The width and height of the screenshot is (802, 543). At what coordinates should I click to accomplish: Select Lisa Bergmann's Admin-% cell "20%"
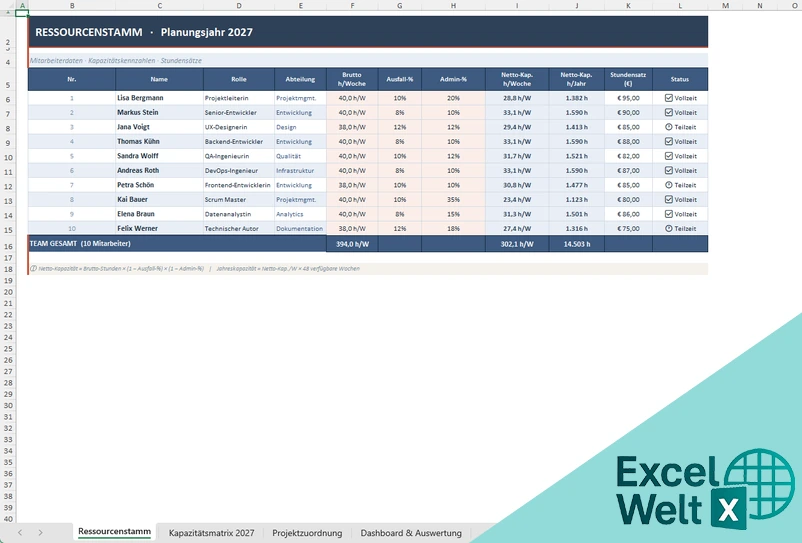[x=453, y=98]
